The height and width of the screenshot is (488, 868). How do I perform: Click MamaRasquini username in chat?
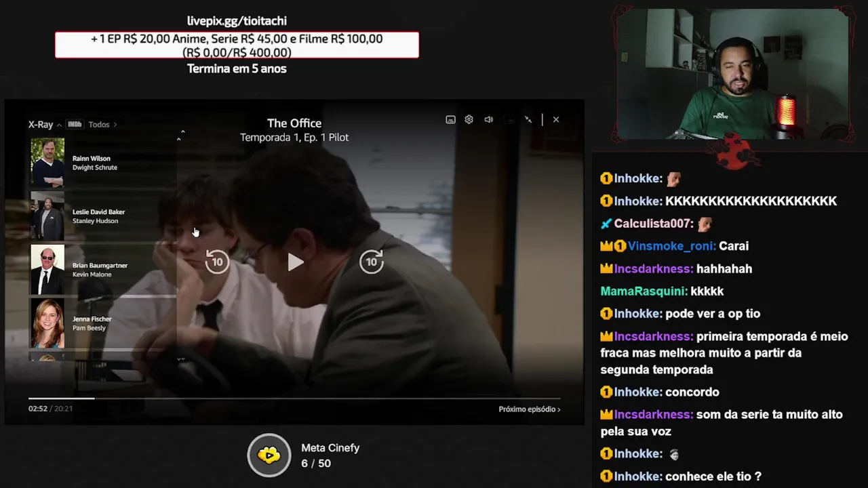644,291
